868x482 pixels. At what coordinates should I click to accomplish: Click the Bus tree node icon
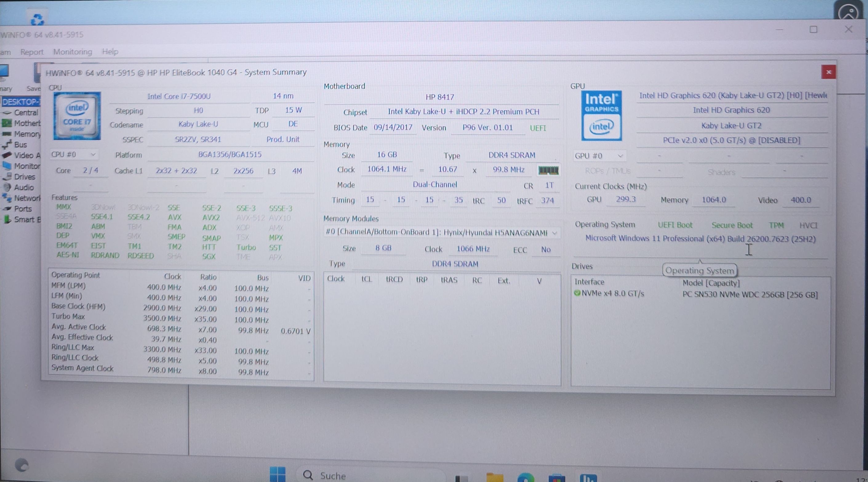7,145
